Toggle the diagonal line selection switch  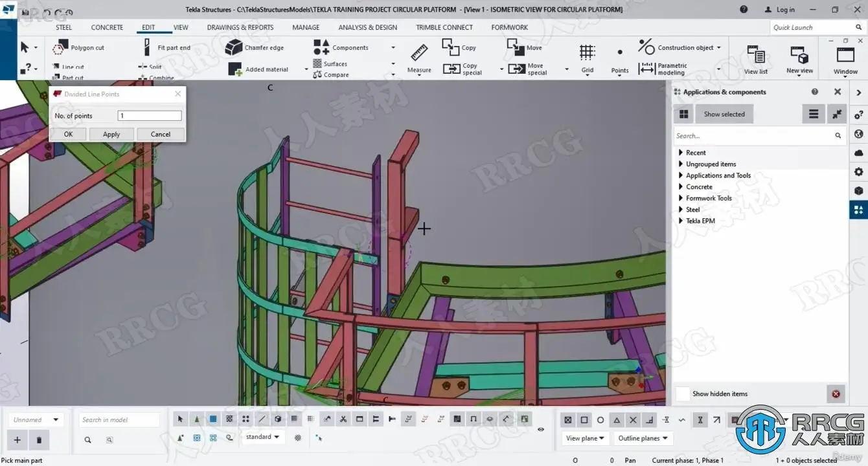262,419
